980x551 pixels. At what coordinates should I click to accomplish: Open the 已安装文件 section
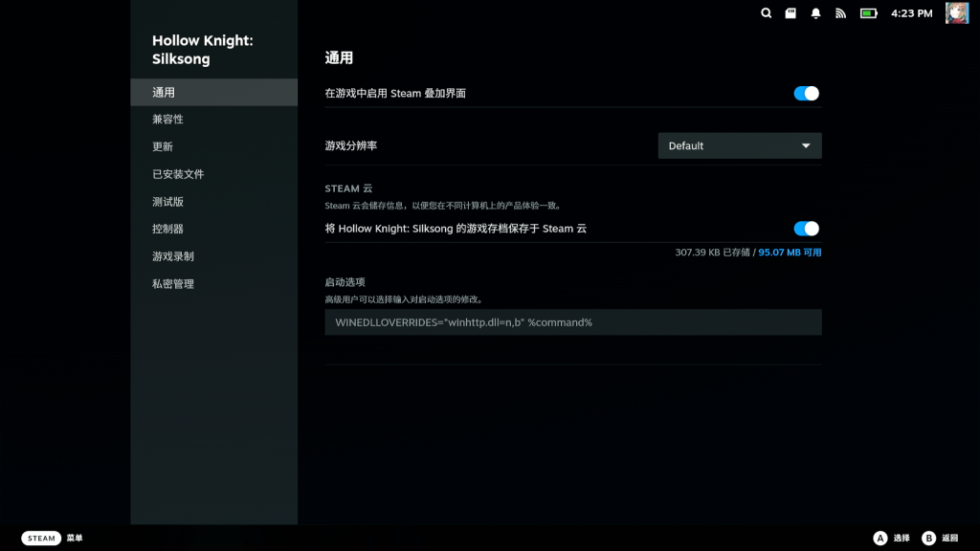[178, 174]
